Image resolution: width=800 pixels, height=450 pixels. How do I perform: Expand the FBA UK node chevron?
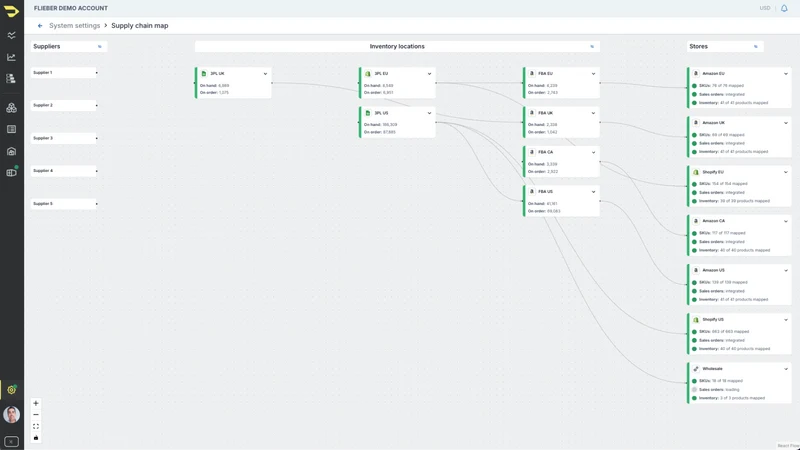coord(593,113)
